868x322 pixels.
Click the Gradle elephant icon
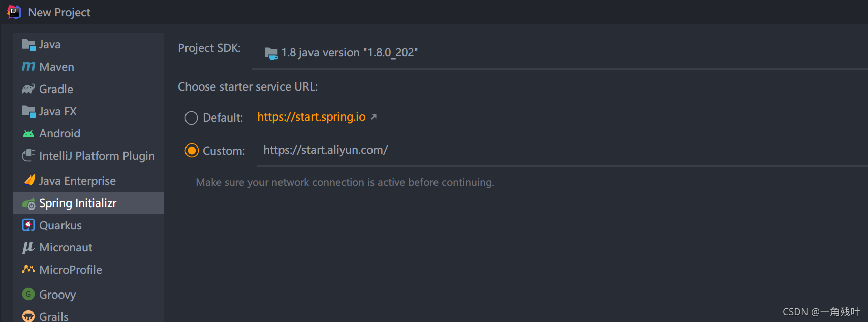[28, 89]
